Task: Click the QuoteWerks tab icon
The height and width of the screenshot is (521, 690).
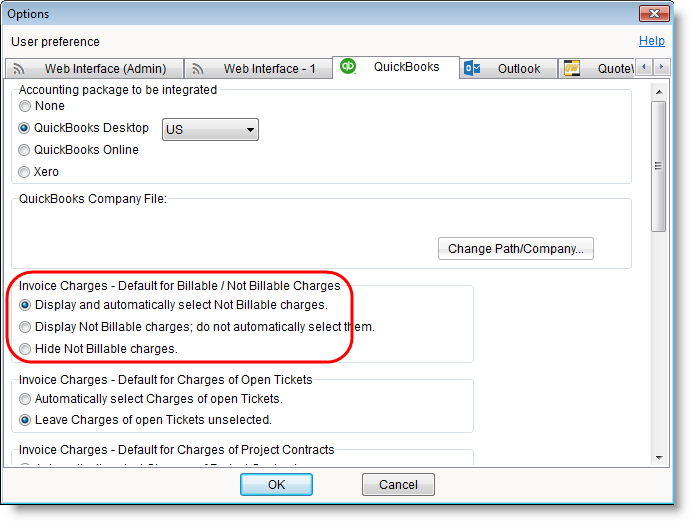Action: [572, 68]
